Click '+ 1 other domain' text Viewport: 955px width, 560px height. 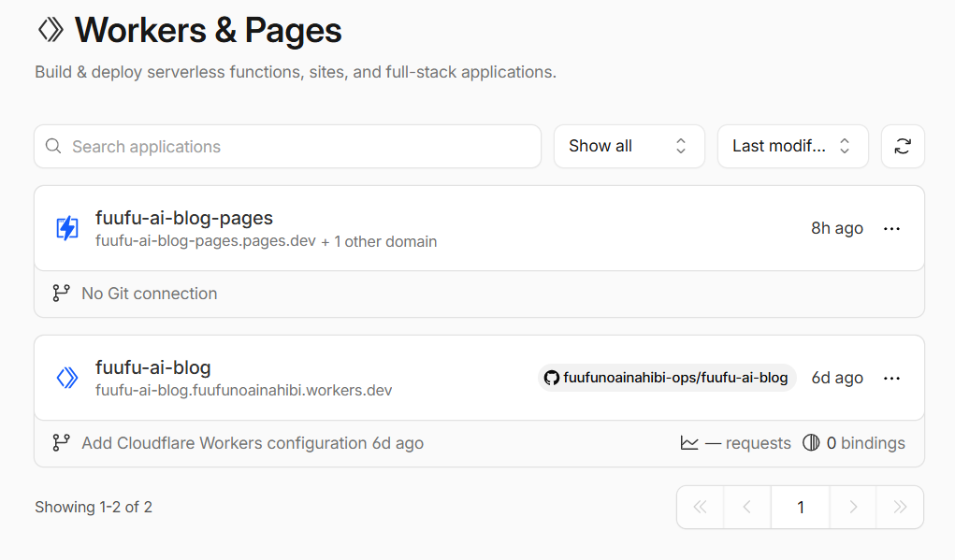pyautogui.click(x=379, y=241)
